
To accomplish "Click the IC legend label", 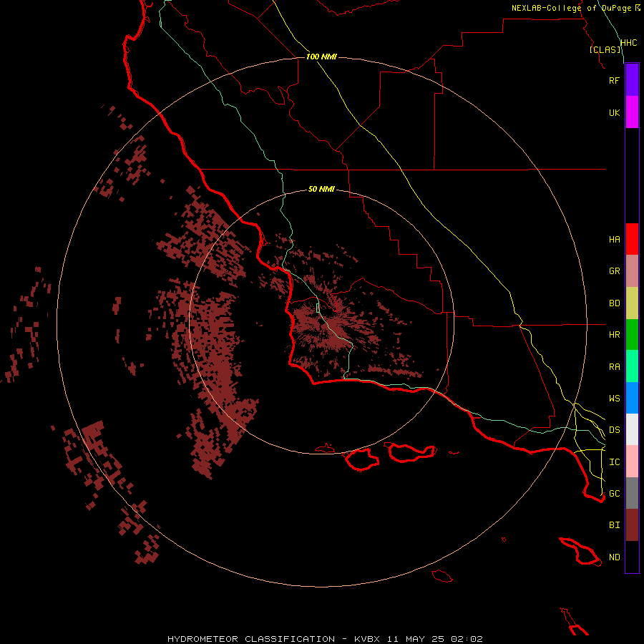I will 614,462.
